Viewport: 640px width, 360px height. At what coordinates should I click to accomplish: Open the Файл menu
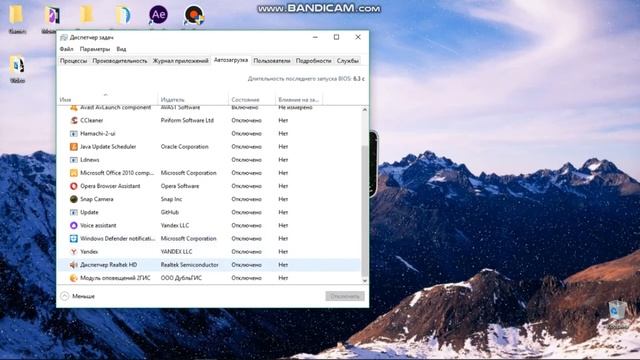(x=67, y=49)
